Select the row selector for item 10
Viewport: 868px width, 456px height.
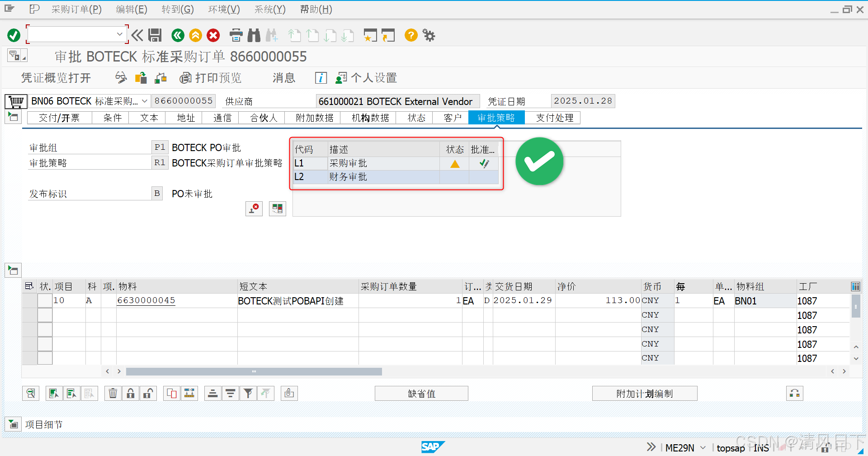coord(29,300)
